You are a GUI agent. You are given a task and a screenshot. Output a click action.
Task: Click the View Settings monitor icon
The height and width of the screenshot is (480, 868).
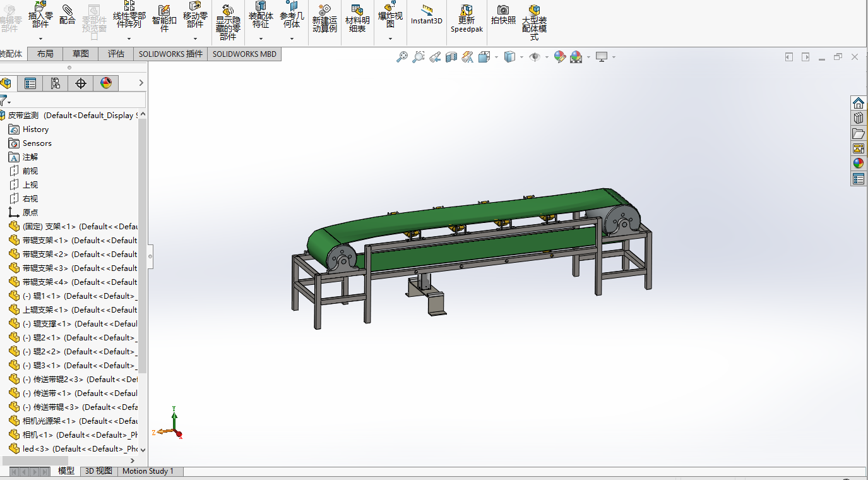[x=602, y=57]
